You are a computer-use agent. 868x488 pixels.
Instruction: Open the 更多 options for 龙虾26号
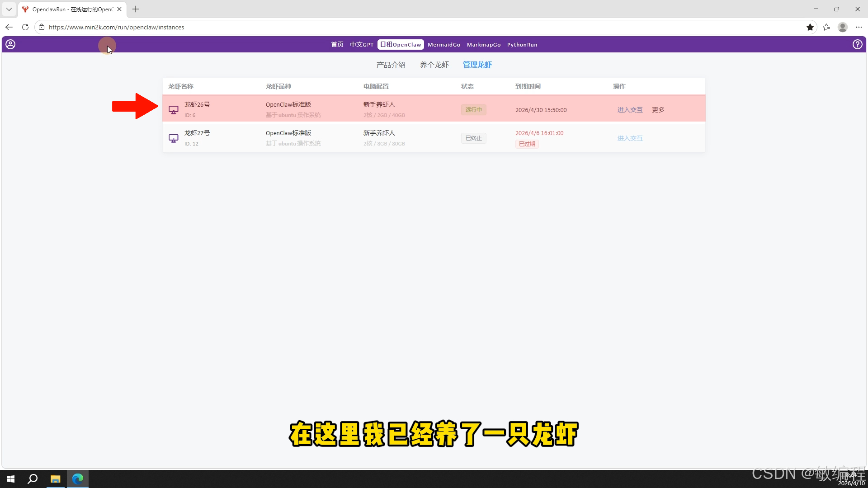pos(658,109)
